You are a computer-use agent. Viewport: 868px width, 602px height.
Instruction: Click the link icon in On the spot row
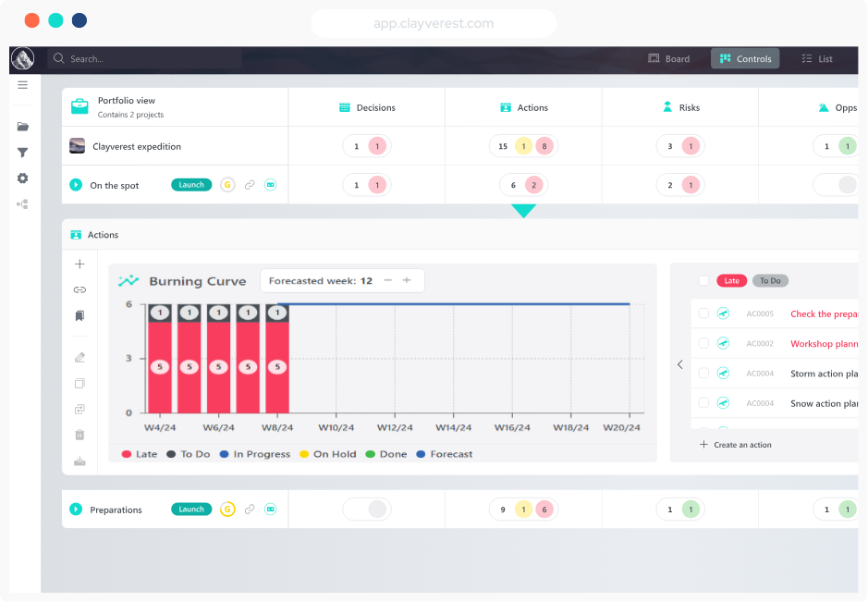tap(250, 185)
